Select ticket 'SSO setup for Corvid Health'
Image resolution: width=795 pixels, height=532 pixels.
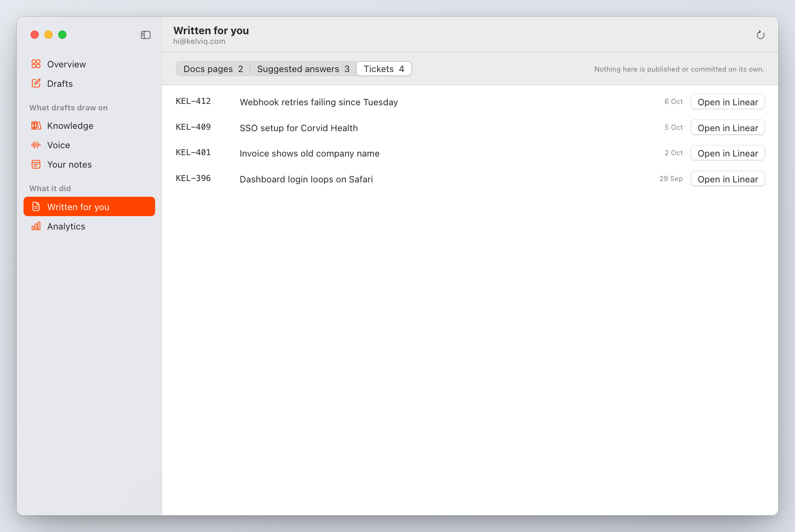coord(299,128)
